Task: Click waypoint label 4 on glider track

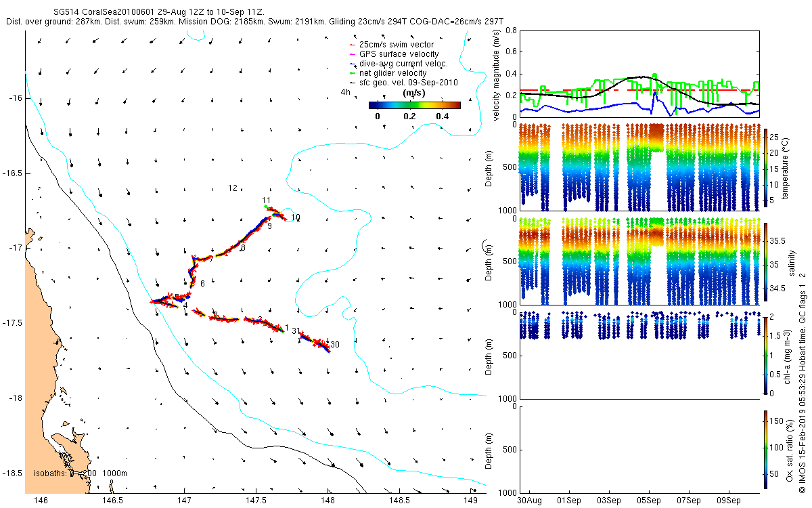Action: point(185,306)
